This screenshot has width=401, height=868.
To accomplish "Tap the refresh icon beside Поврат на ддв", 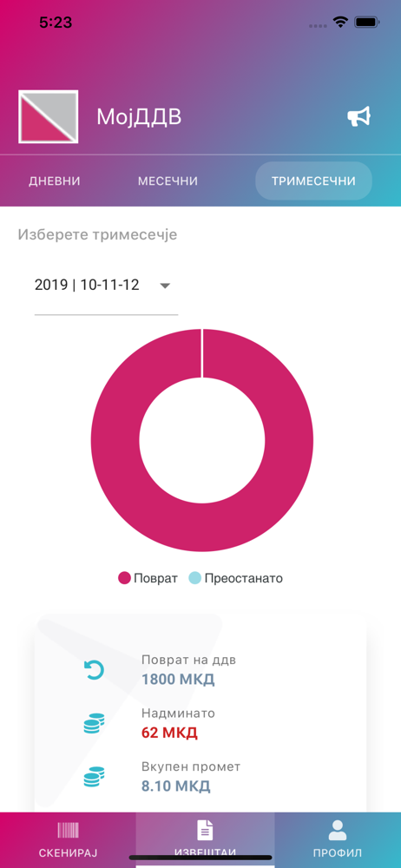I will pyautogui.click(x=94, y=670).
